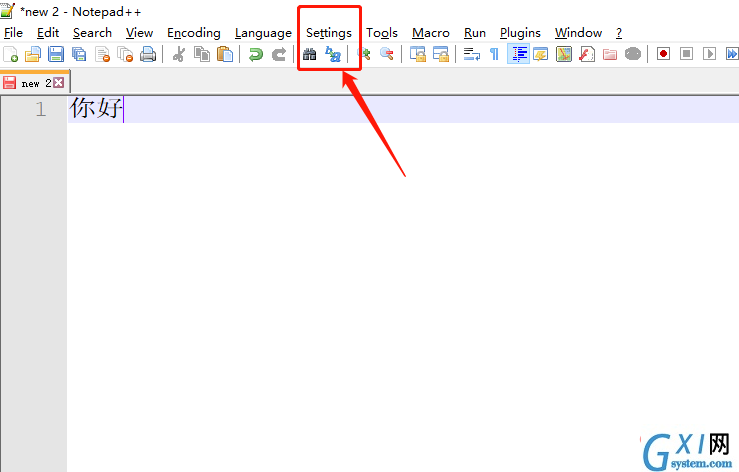739x472 pixels.
Task: Click the Close All documents icon
Action: 125,54
